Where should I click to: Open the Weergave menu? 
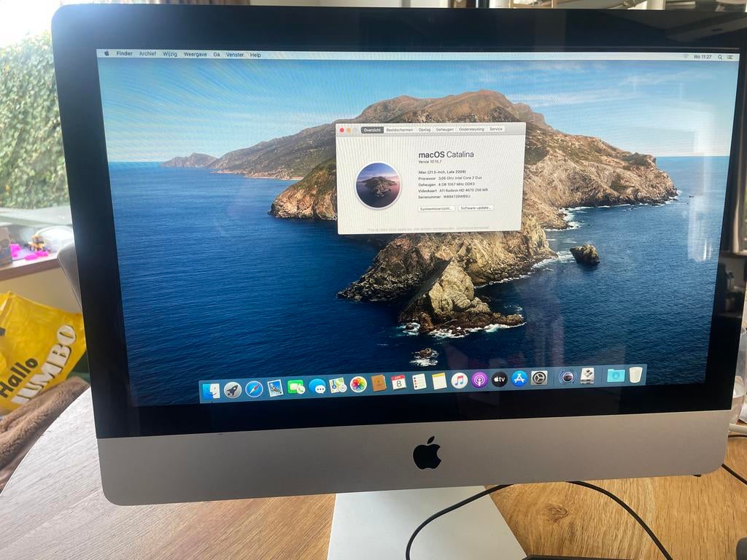tap(196, 54)
